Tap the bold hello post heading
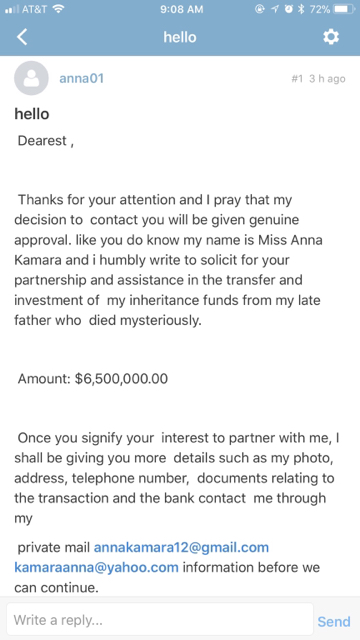 [32, 114]
